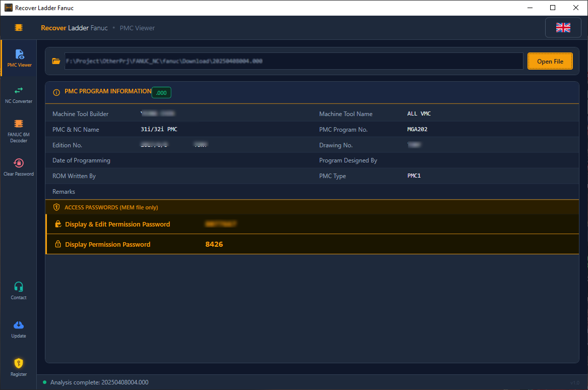The width and height of the screenshot is (588, 390).
Task: Click the 'Edition No.' label
Action: [67, 145]
